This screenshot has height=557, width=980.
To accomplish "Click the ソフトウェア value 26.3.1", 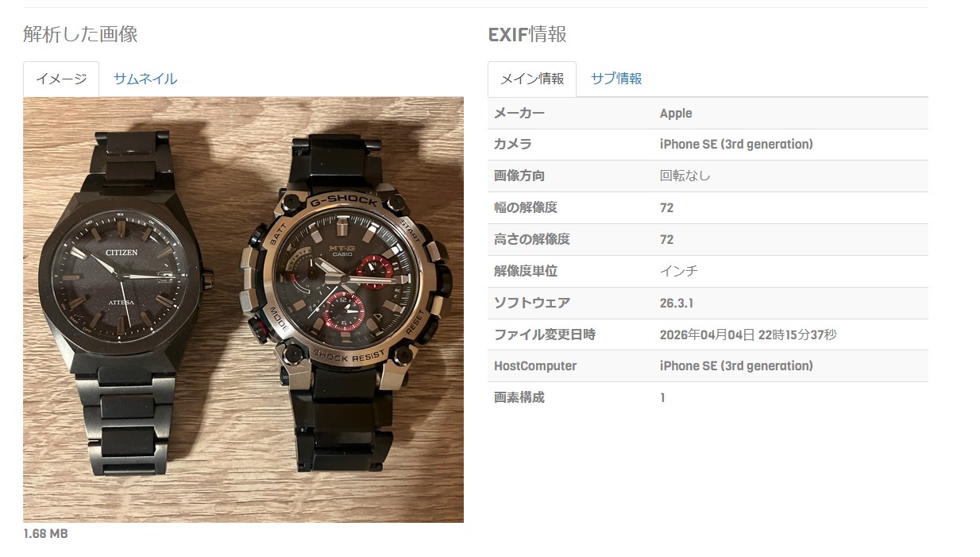I will [x=677, y=303].
